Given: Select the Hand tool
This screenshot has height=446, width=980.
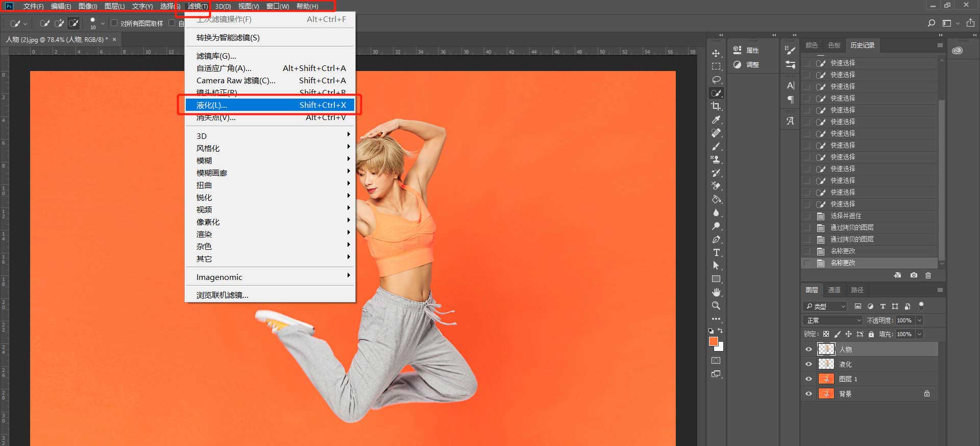Looking at the screenshot, I should pos(716,292).
